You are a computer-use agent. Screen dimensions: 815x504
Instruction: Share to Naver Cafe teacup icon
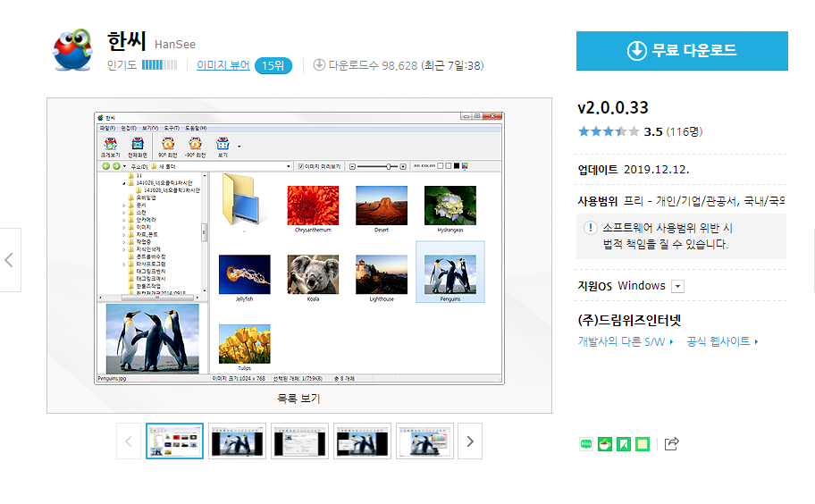click(x=604, y=444)
